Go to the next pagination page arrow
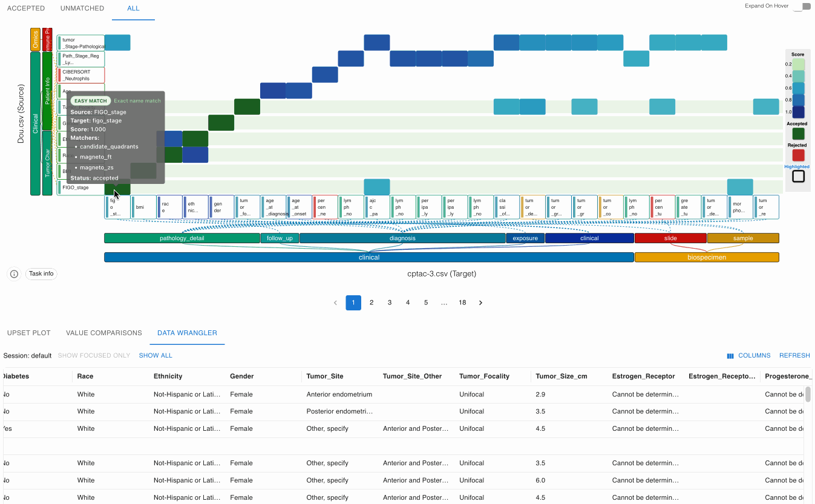The width and height of the screenshot is (815, 504). 480,303
